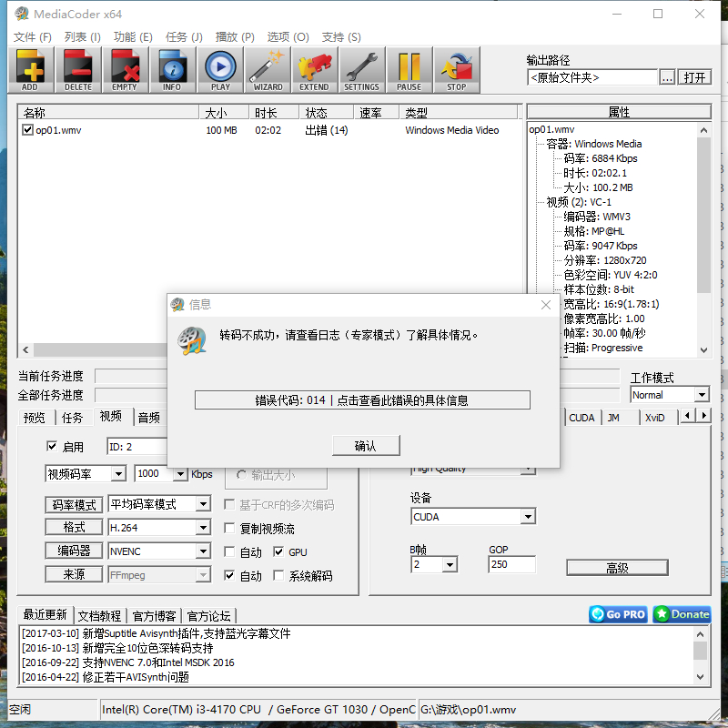Screen dimensions: 728x728
Task: Click the Go PRO badge
Action: (x=618, y=614)
